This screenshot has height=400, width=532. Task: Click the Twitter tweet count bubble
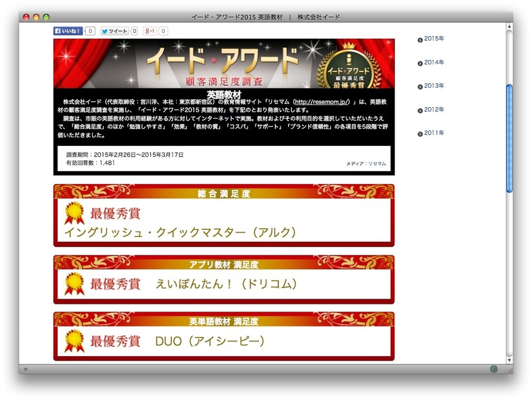pos(134,31)
